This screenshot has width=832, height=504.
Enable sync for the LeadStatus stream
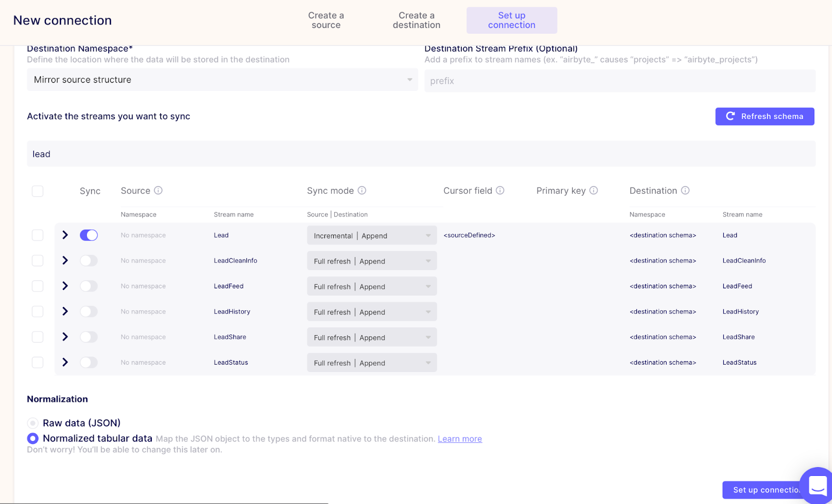(88, 362)
